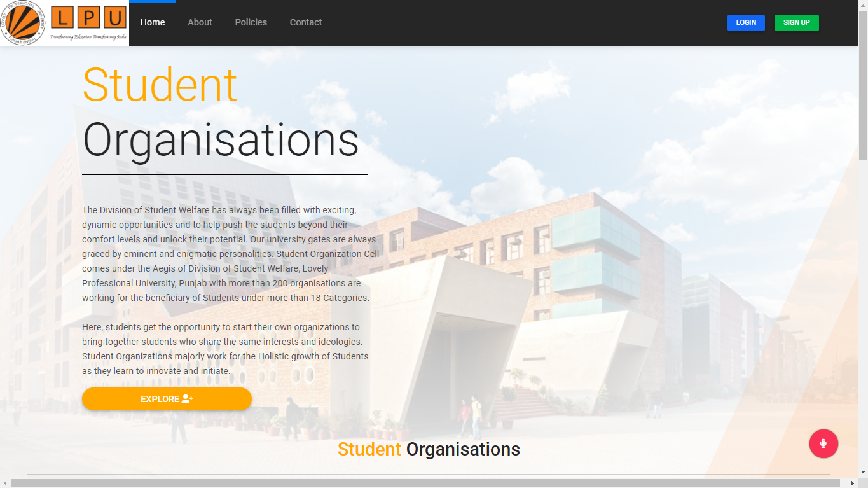Click the highlighted Home tab indicator
This screenshot has width=868, height=488.
click(x=152, y=2)
